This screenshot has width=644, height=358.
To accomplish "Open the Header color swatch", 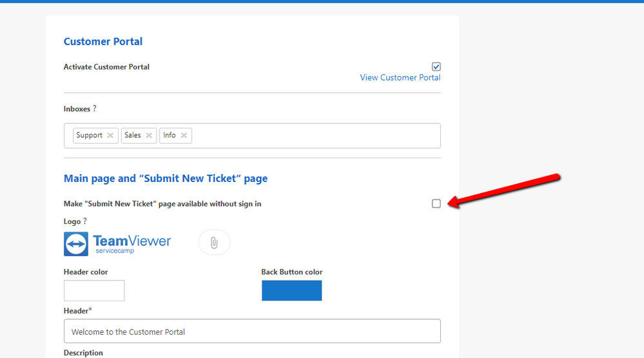I will click(x=94, y=290).
